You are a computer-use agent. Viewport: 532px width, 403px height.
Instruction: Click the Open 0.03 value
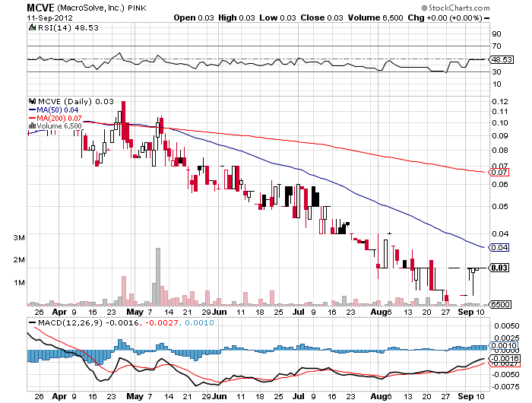coord(194,17)
